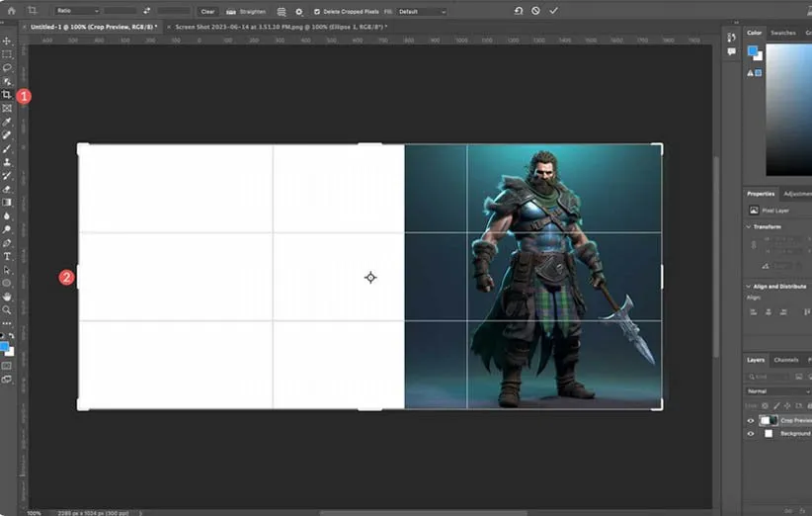This screenshot has height=516, width=812.
Task: Open the Normal blend mode dropdown
Action: click(x=777, y=391)
